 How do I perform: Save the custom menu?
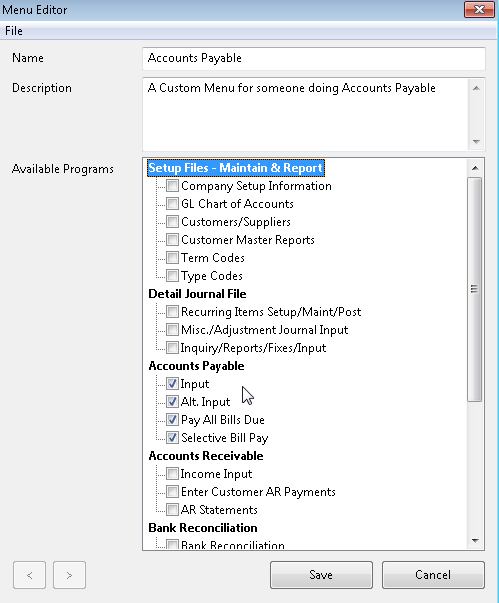coord(321,575)
